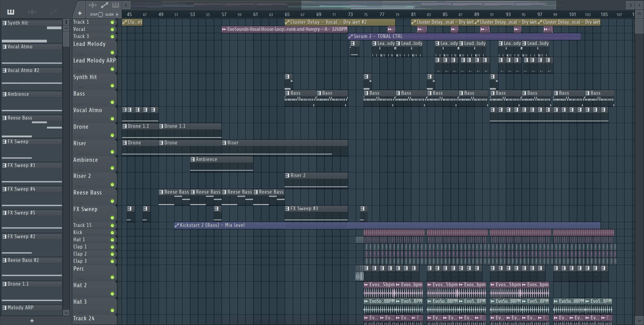
Task: Click right arrow of the timeline overview bar
Action: (630, 5)
